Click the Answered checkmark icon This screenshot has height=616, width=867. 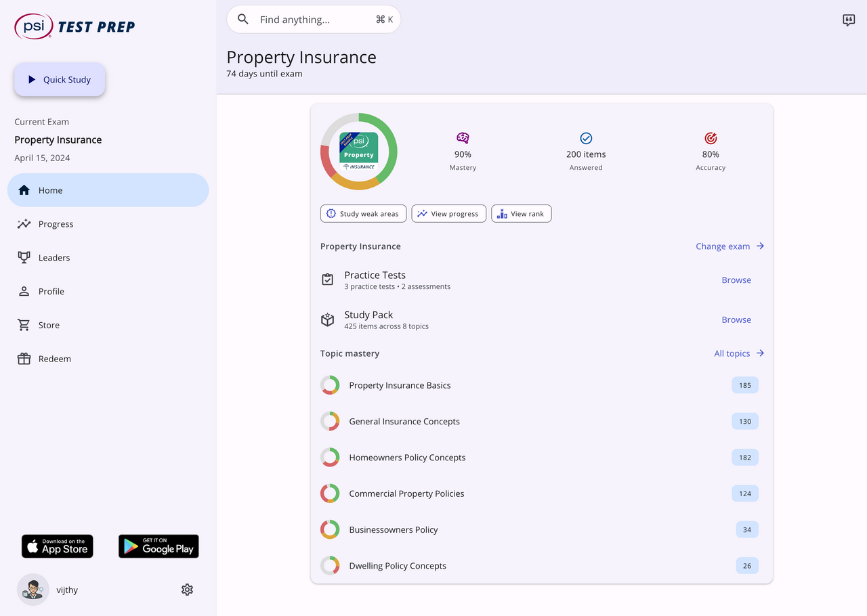tap(586, 138)
